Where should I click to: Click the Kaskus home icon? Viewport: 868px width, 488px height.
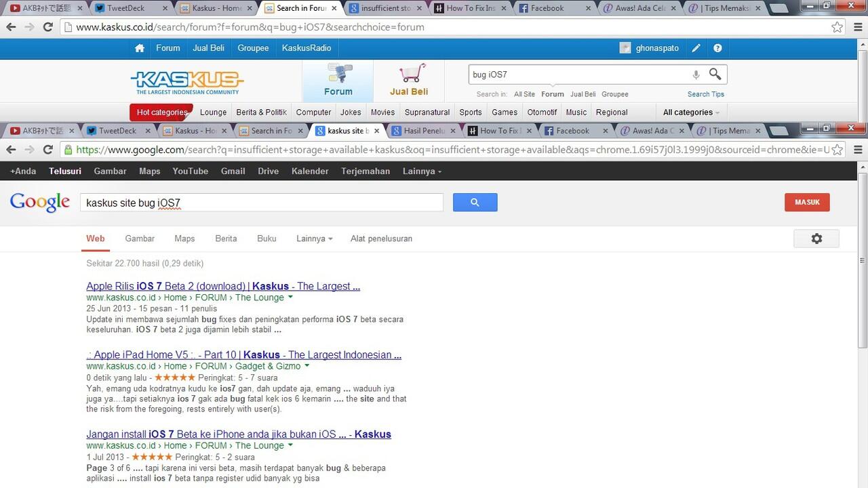[x=140, y=48]
